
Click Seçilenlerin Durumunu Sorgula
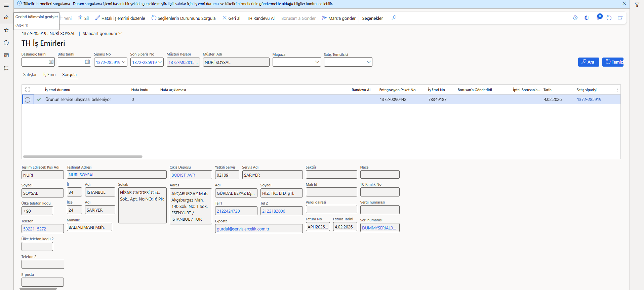pyautogui.click(x=184, y=18)
